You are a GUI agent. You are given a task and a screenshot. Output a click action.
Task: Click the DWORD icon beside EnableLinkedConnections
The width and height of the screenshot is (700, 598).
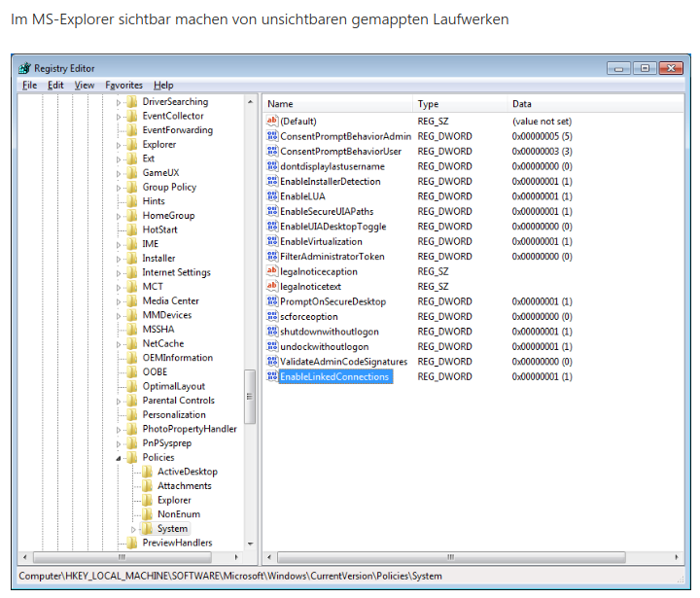pyautogui.click(x=272, y=376)
